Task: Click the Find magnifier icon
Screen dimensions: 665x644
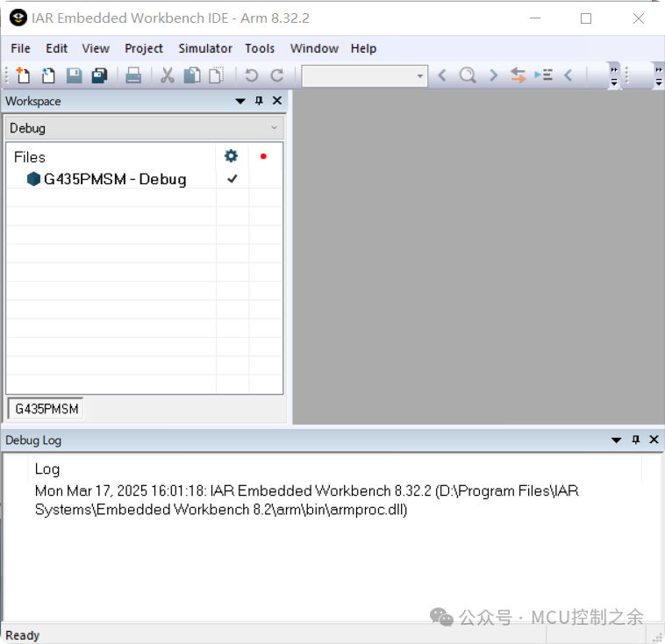Action: tap(468, 75)
